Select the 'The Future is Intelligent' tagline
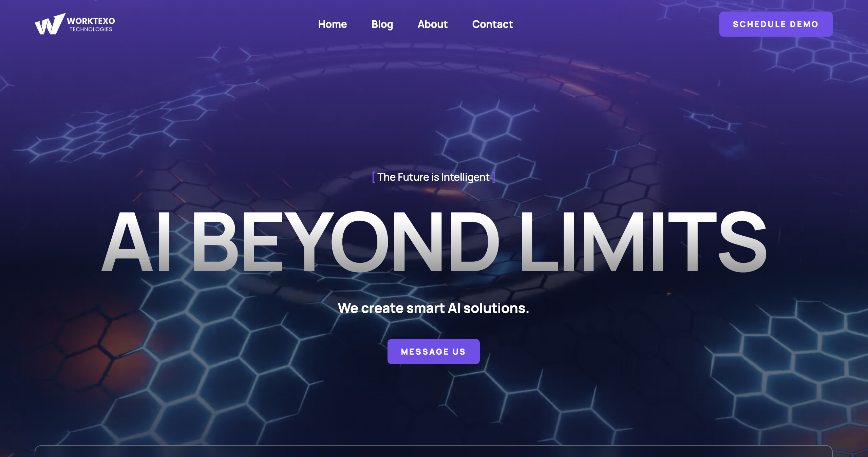 (433, 177)
